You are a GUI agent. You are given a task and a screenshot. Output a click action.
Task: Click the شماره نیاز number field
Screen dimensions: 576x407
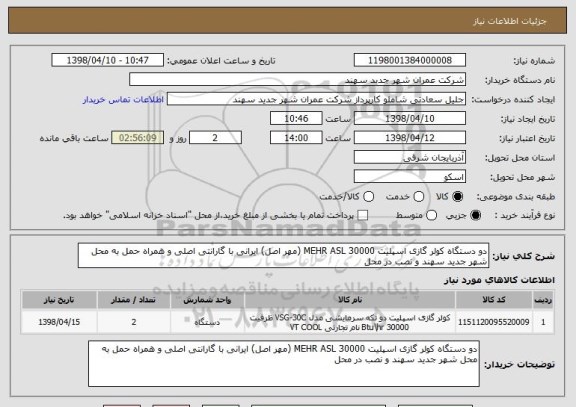pos(410,60)
